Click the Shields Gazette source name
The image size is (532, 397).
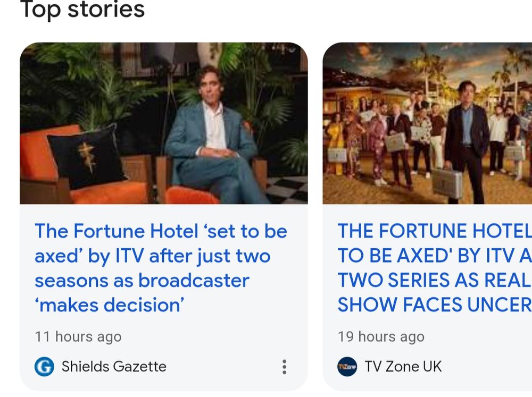click(x=114, y=367)
